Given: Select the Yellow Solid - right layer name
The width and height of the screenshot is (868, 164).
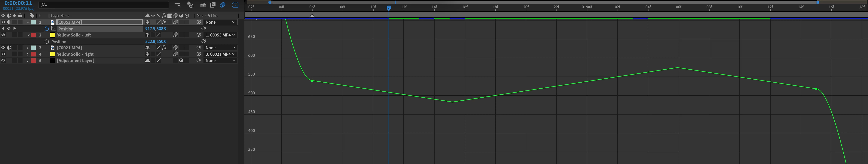Looking at the screenshot, I should [75, 54].
